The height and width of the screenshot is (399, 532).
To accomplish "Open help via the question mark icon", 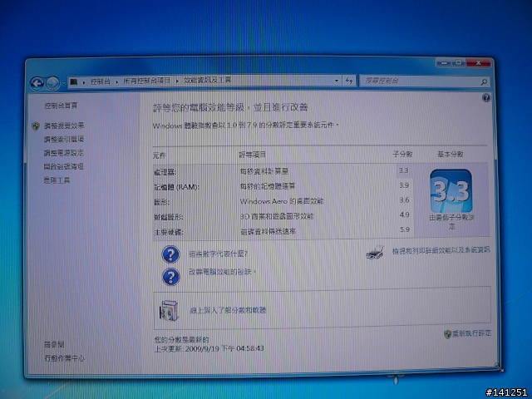I will pyautogui.click(x=486, y=98).
